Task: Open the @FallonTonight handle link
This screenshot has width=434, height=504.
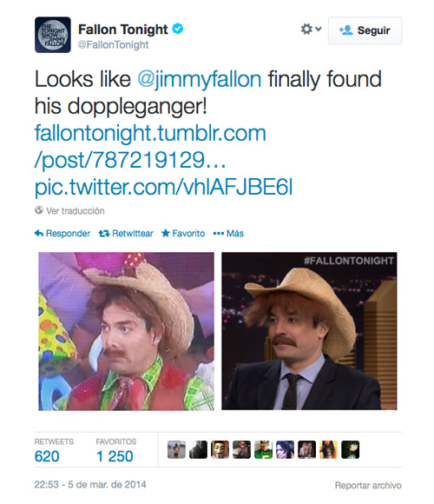Action: [x=113, y=44]
